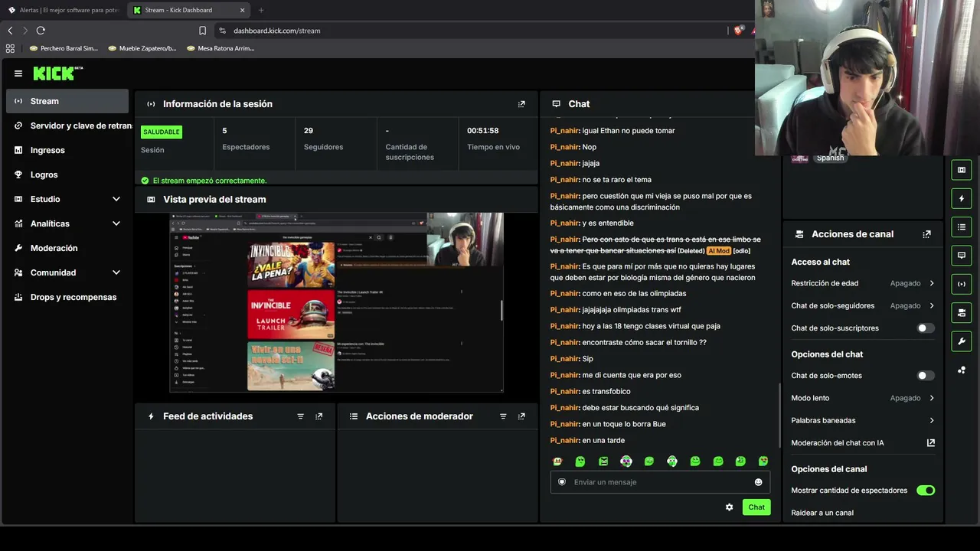Open Mueble Zapatero bookmark

pyautogui.click(x=143, y=48)
